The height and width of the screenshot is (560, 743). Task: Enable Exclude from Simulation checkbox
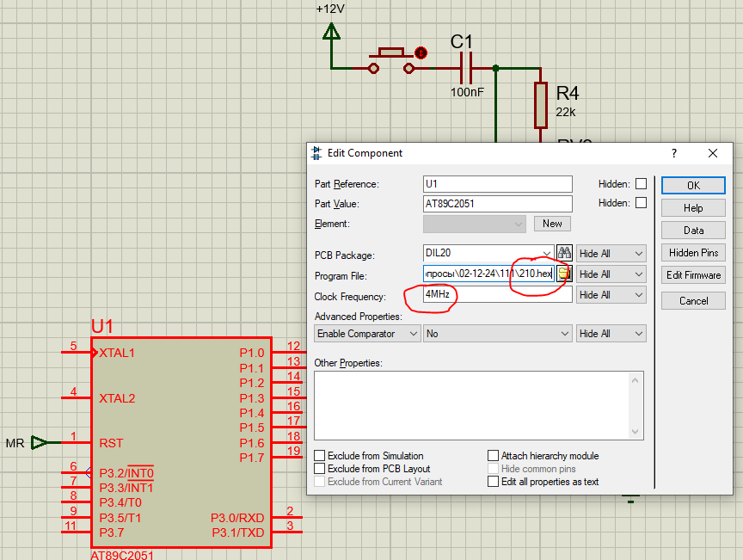click(320, 456)
